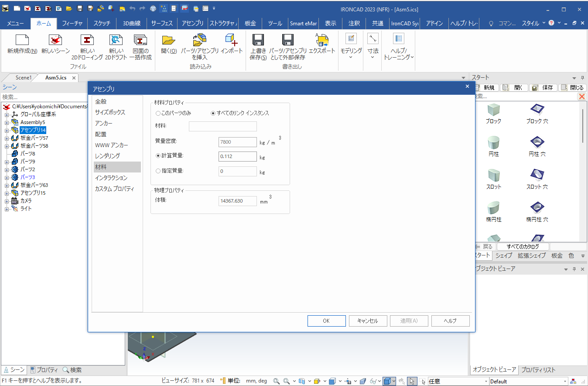Switch to the スケッチ ribbon tab
Screen dimensions: 588x386
101,24
